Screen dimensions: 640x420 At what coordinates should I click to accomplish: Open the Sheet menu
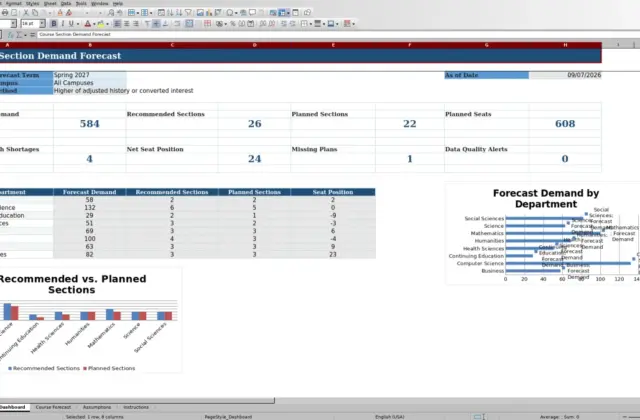(50, 3)
